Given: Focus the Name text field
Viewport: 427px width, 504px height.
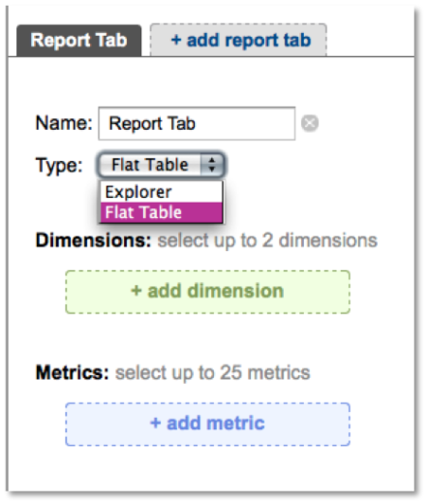Looking at the screenshot, I should [197, 123].
